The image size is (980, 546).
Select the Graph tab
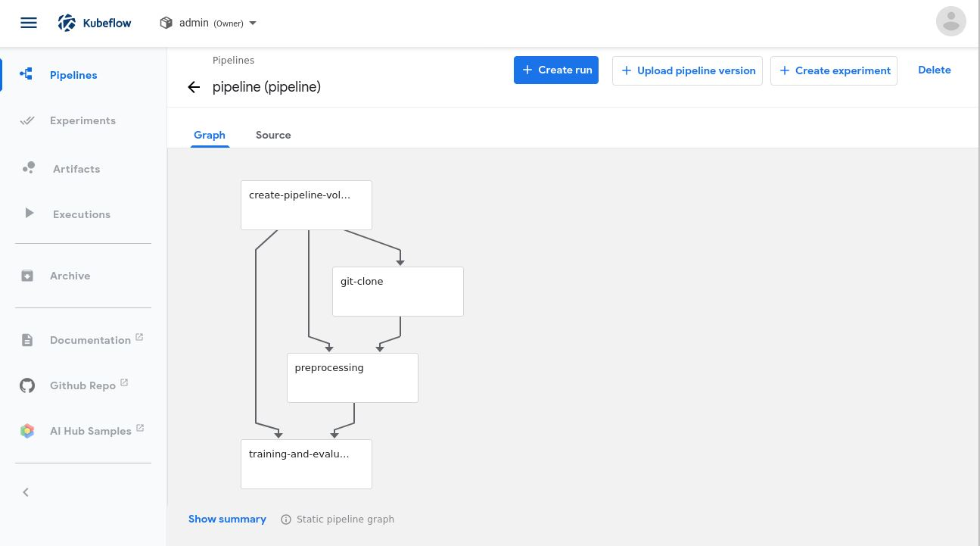[210, 135]
